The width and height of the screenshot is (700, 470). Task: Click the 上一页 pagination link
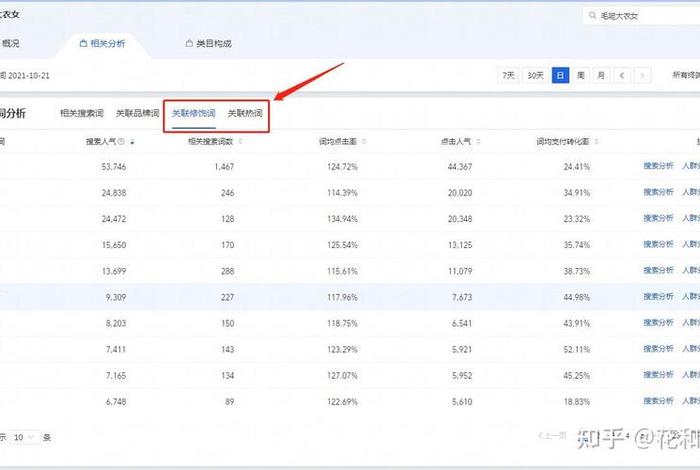(x=553, y=436)
